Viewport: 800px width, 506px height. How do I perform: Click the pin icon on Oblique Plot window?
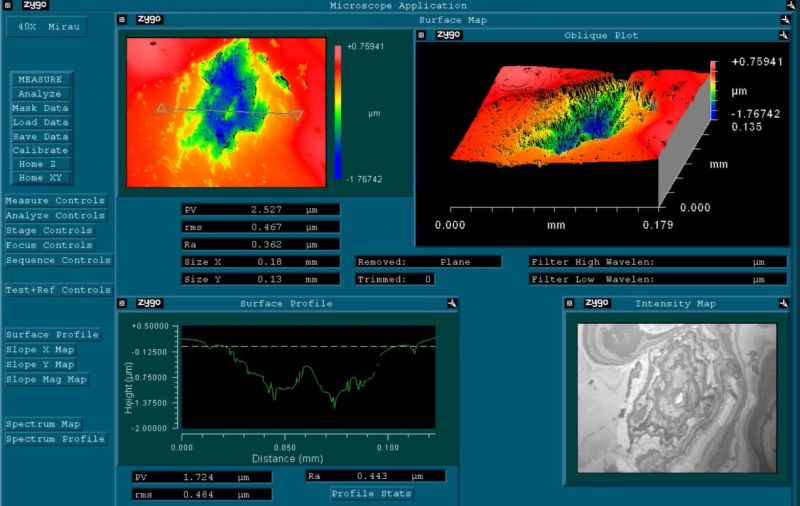(x=783, y=35)
